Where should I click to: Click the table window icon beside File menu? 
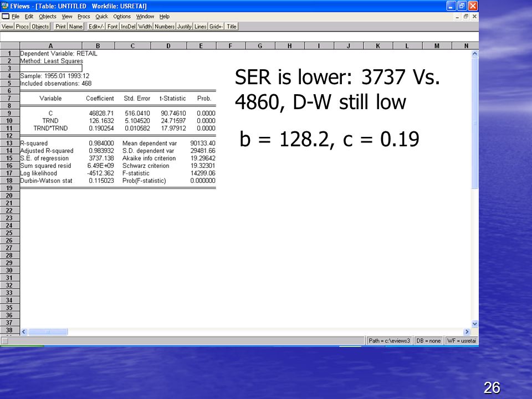pyautogui.click(x=6, y=16)
